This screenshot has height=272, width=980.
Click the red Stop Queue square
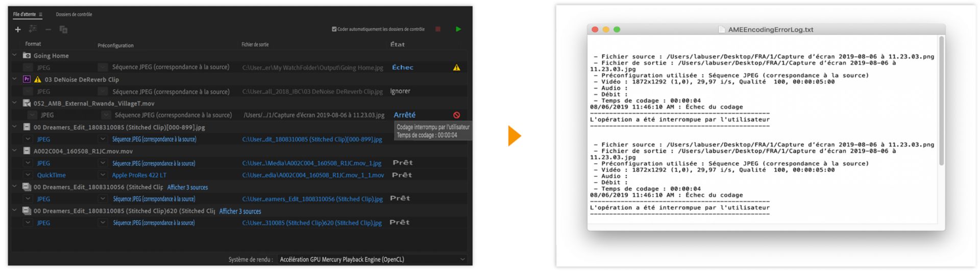(437, 29)
